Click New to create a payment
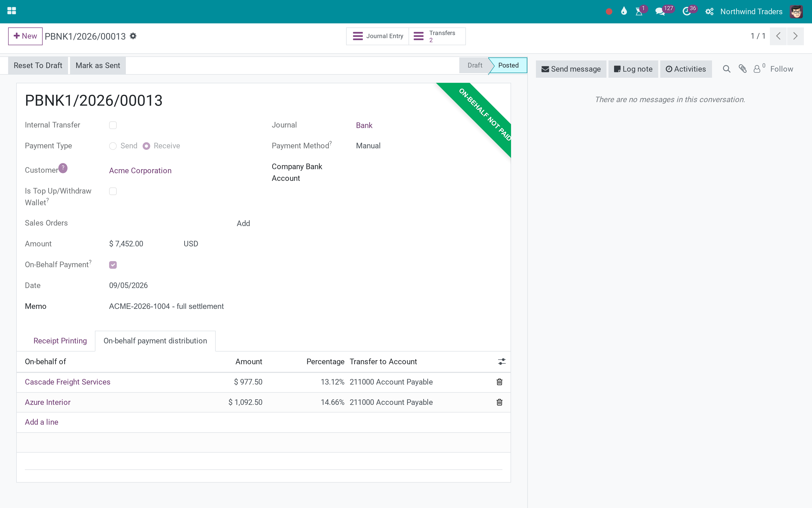Viewport: 812px width, 508px height. [25, 36]
